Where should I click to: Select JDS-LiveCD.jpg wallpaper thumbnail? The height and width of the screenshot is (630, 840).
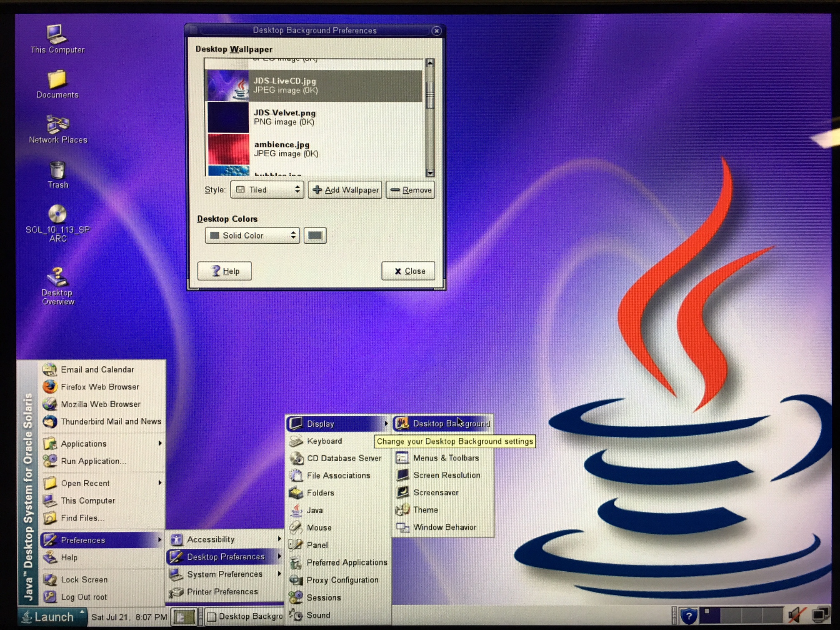(x=228, y=85)
